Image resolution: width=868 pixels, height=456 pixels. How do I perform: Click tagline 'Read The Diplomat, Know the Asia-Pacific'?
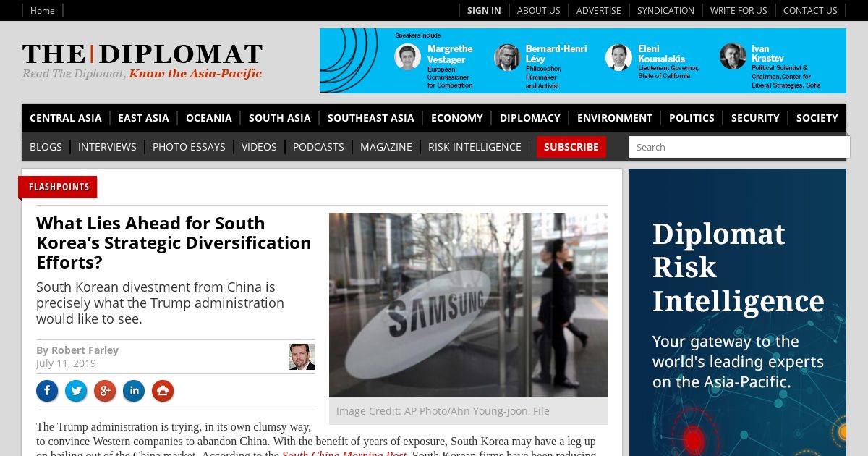coord(142,74)
